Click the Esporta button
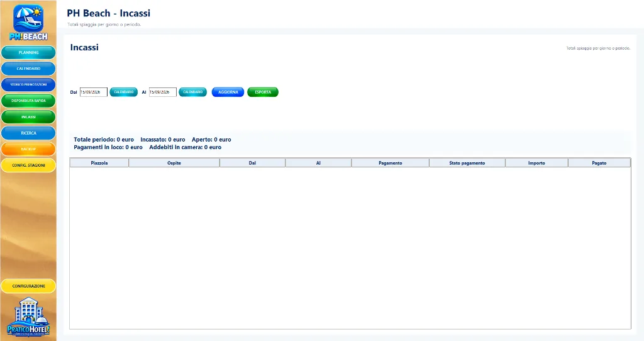This screenshot has width=644, height=341. point(263,92)
